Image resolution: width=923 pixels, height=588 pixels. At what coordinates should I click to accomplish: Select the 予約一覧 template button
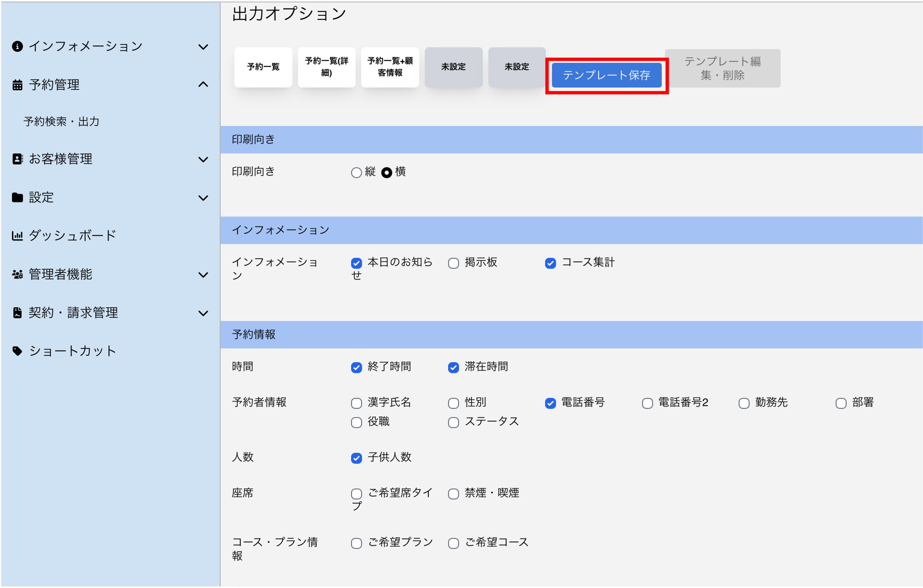click(x=263, y=67)
